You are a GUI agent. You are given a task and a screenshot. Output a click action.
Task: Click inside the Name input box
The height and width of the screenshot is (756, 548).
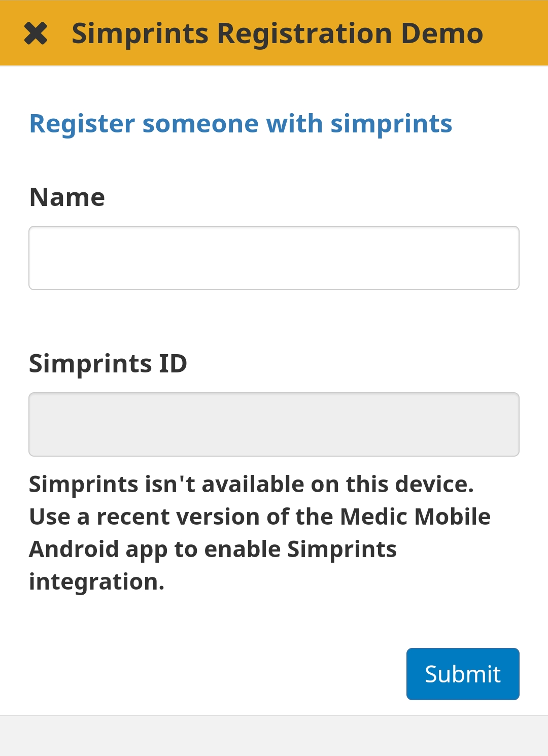pyautogui.click(x=274, y=258)
